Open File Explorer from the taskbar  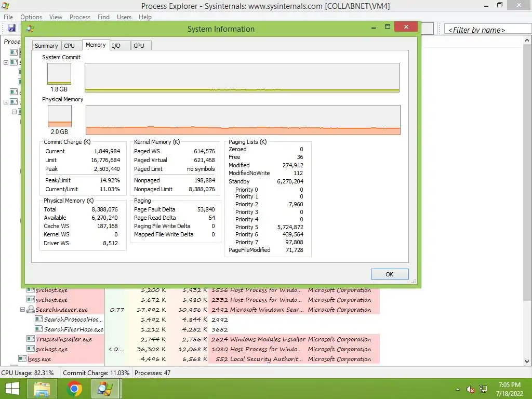click(x=42, y=389)
